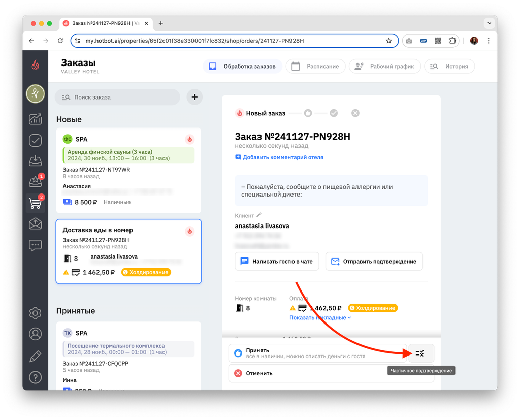The width and height of the screenshot is (520, 420).
Task: Open help question mark icon
Action: click(35, 377)
